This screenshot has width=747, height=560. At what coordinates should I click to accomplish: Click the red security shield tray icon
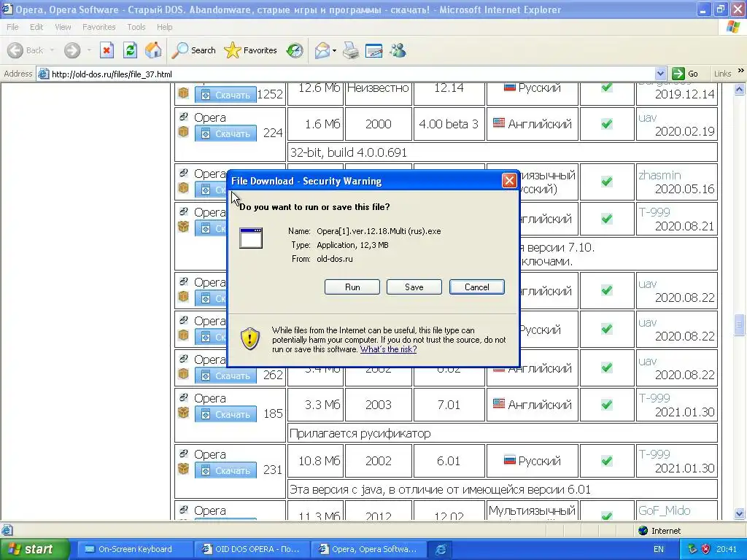(705, 549)
